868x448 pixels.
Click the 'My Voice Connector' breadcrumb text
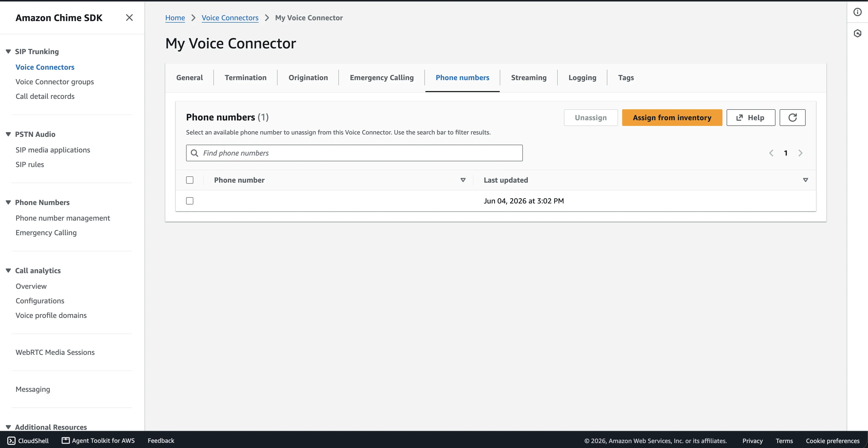click(309, 17)
